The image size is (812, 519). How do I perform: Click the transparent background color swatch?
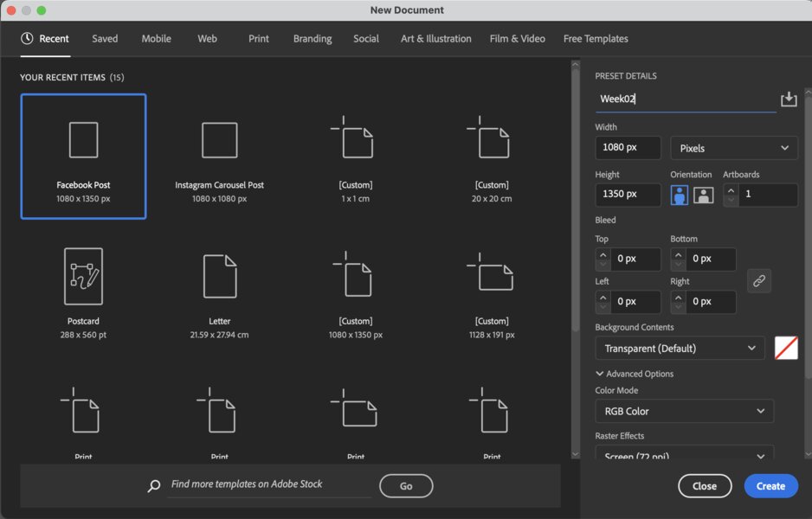[786, 349]
